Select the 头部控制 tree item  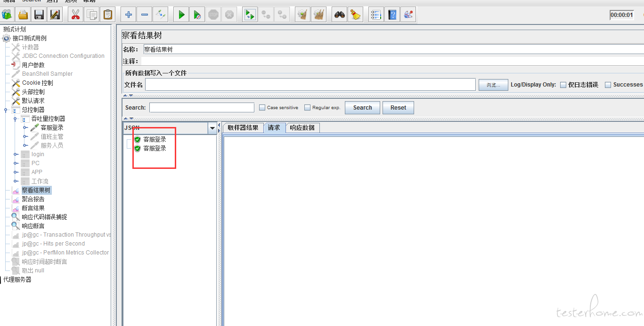[x=33, y=92]
